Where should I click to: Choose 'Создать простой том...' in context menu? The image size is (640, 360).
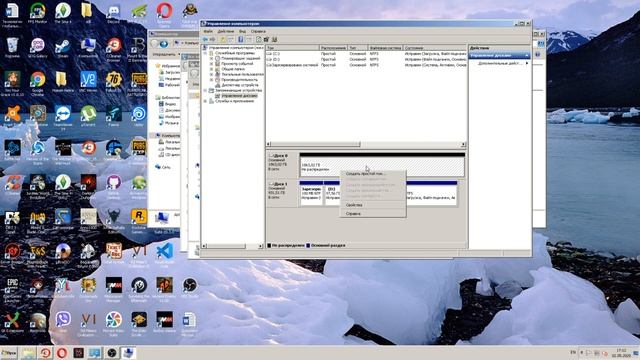373,173
